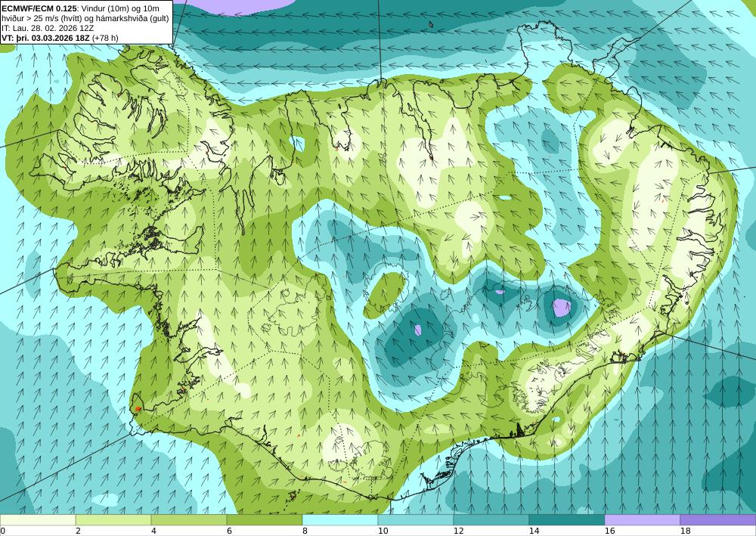Click the scale label "8"

305,531
